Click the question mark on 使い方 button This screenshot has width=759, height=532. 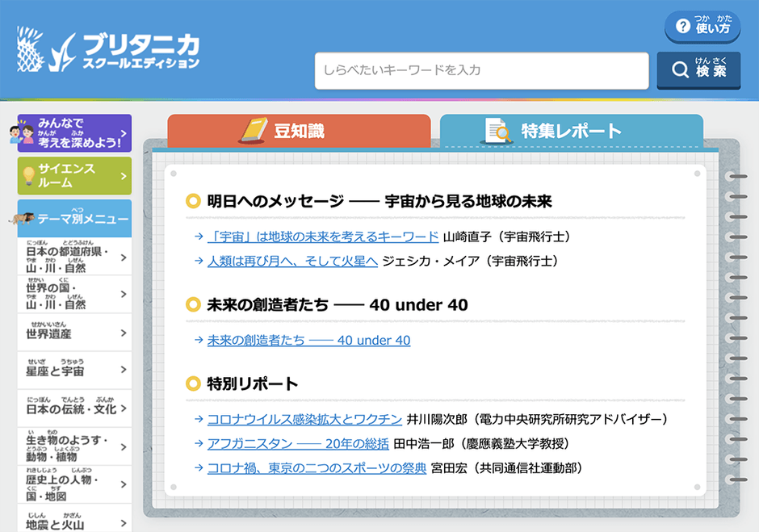[682, 26]
